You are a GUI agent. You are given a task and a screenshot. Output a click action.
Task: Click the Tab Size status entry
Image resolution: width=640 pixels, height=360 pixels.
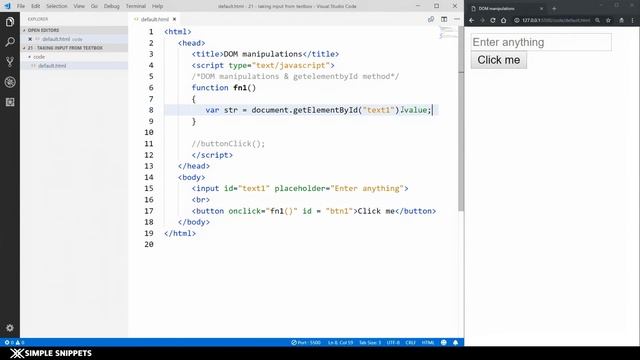[370, 342]
